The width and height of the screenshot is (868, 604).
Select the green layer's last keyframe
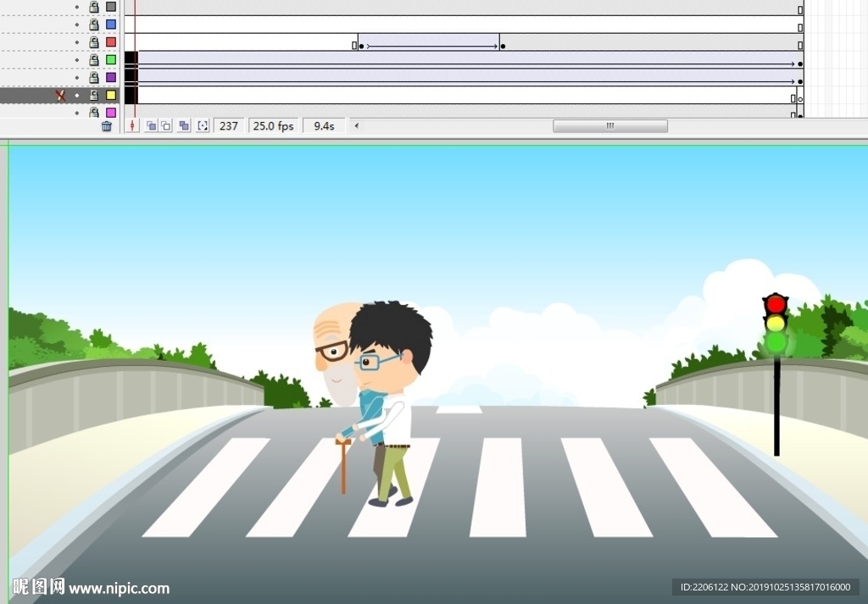[x=800, y=64]
